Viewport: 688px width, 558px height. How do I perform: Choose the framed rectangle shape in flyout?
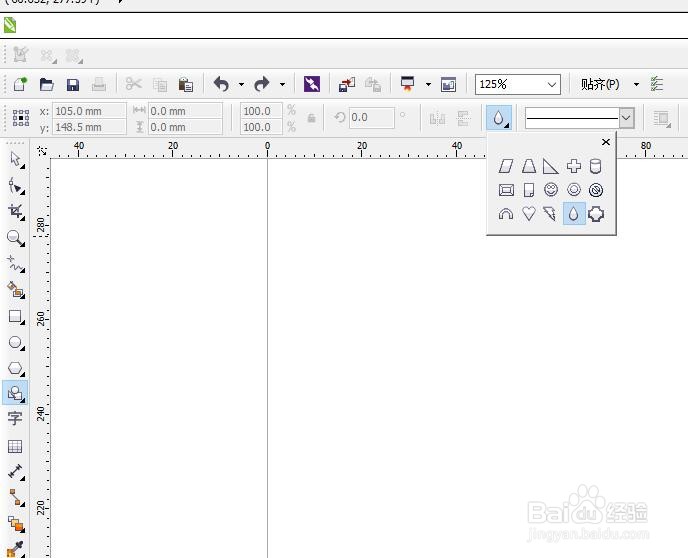pyautogui.click(x=506, y=190)
